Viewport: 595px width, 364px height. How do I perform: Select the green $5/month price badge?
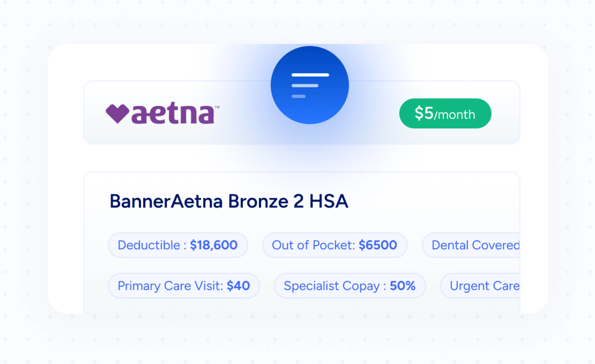[x=445, y=113]
